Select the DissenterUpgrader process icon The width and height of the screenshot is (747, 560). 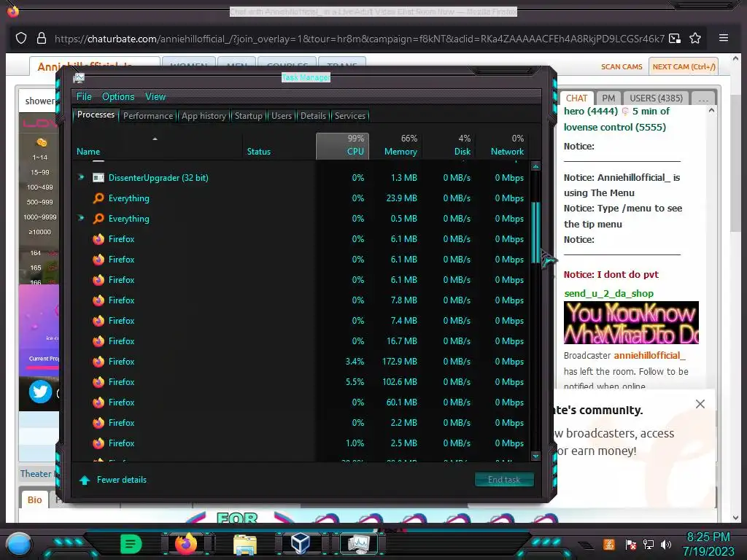98,178
